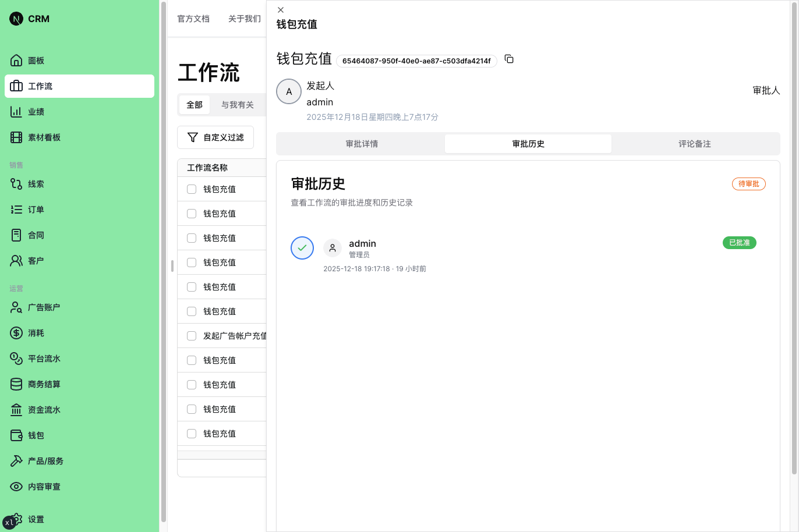Select the 消耗 icon under 运营
The height and width of the screenshot is (532, 799).
[x=35, y=333]
